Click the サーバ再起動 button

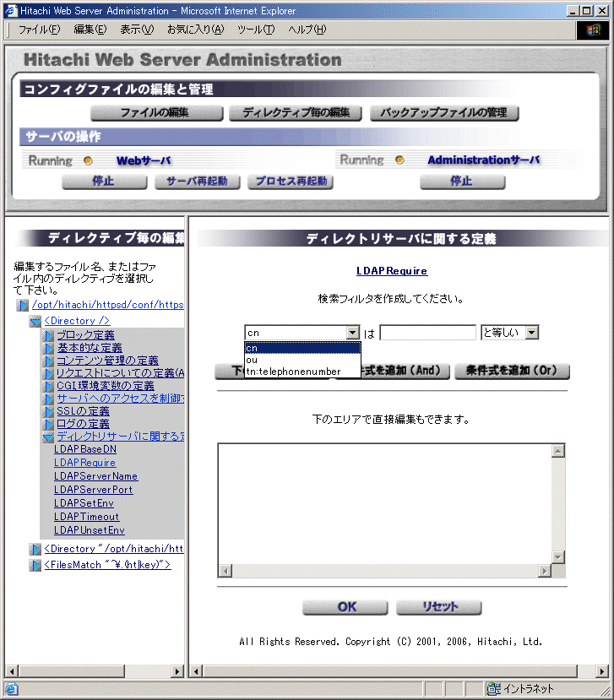tap(197, 182)
